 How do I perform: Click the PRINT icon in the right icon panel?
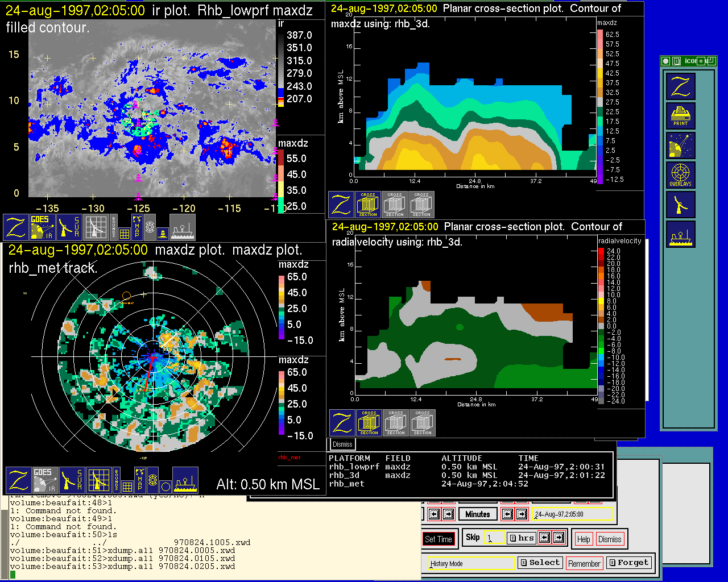(x=681, y=117)
